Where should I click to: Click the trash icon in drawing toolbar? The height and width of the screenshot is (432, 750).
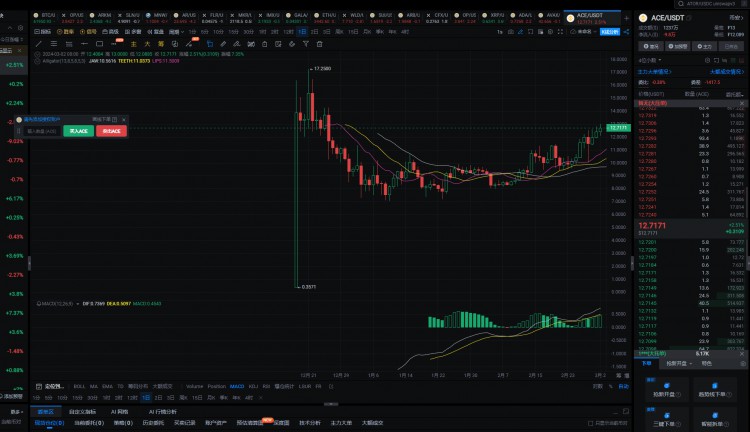320,44
